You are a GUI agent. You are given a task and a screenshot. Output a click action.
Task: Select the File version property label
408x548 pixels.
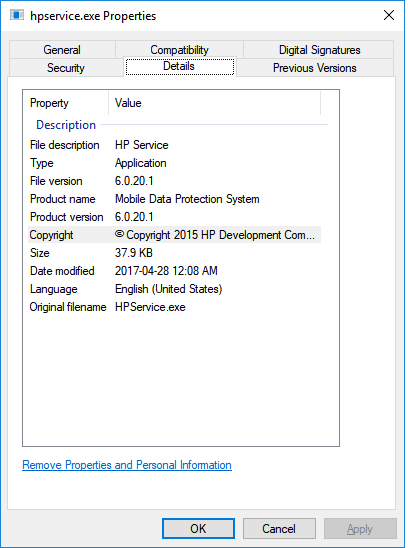coord(56,181)
